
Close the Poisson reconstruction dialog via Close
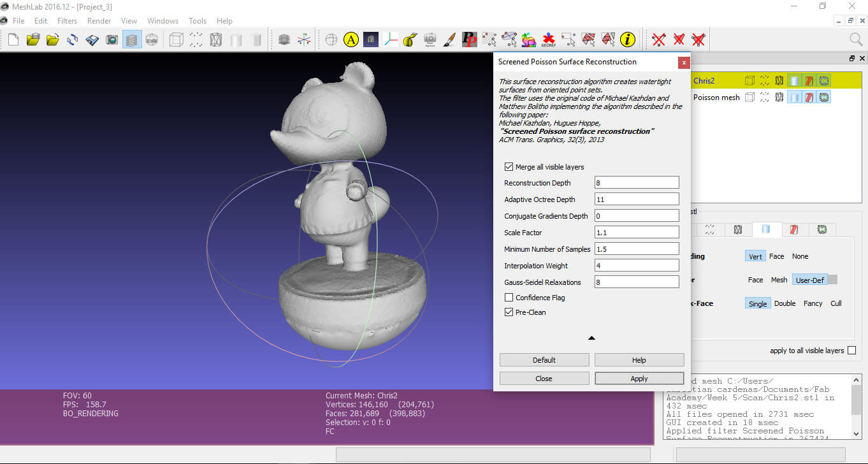(544, 379)
